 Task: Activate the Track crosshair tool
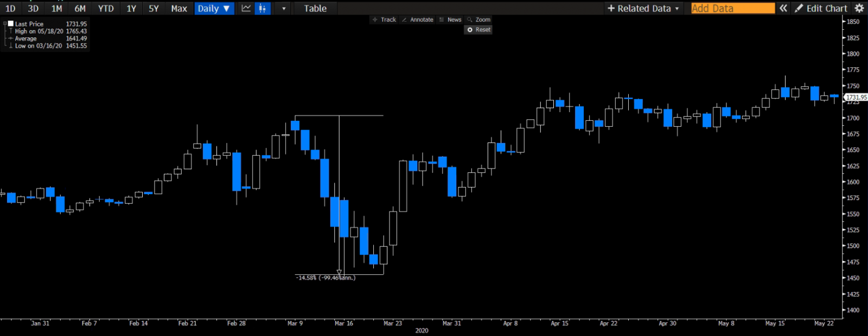click(384, 20)
